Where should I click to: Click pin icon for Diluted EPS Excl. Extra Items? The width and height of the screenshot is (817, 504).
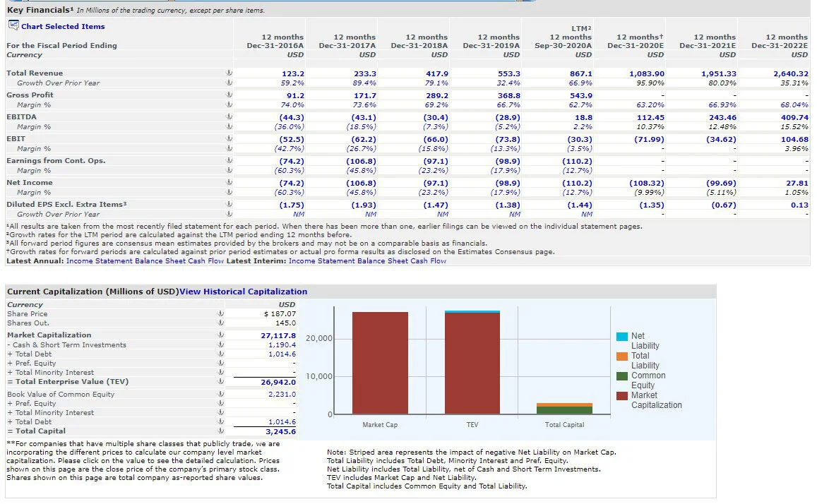229,204
